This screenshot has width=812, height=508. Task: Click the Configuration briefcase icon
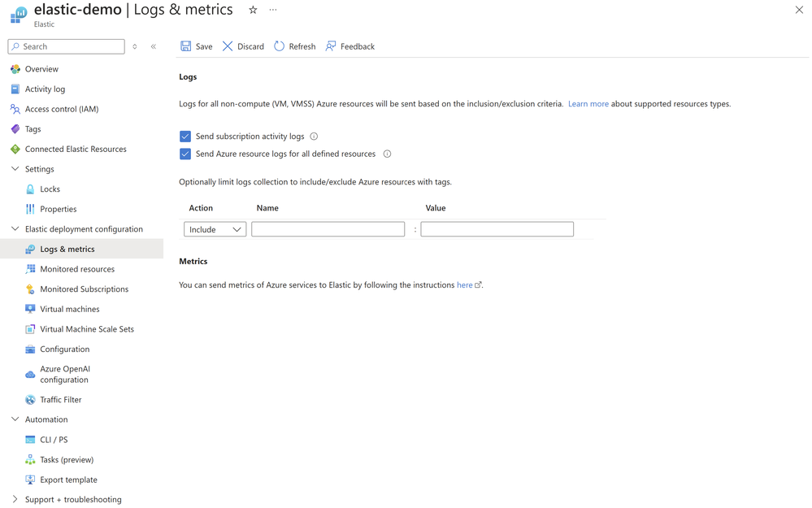tap(31, 349)
